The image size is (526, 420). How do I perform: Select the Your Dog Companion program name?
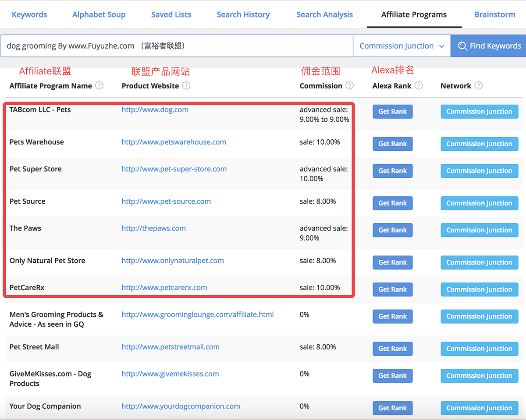coord(45,406)
